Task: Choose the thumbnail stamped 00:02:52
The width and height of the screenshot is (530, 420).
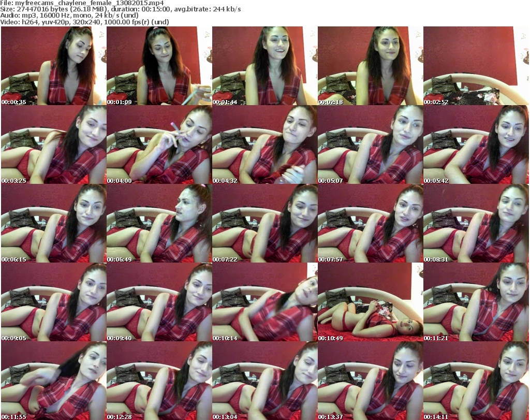Action: tap(476, 66)
